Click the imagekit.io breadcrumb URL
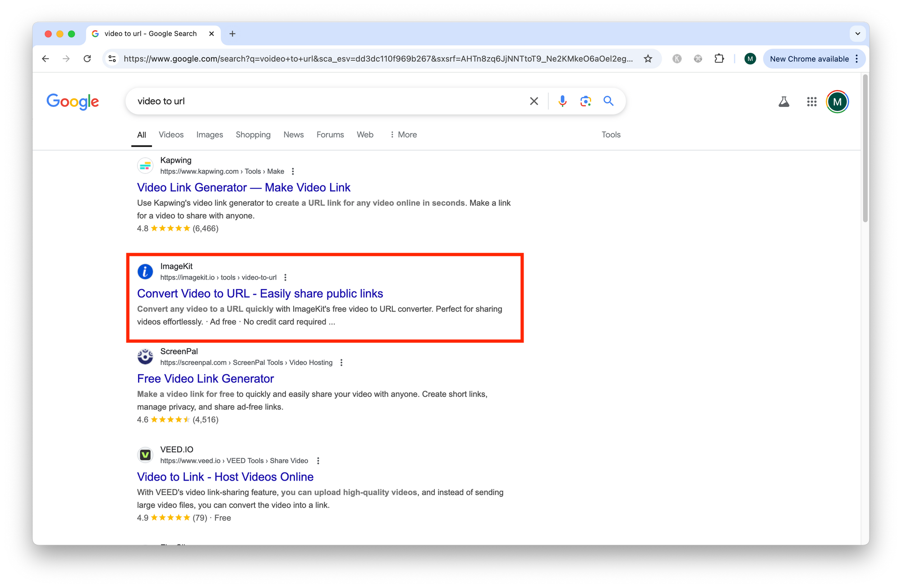Screen dimensions: 902x588 click(x=218, y=277)
